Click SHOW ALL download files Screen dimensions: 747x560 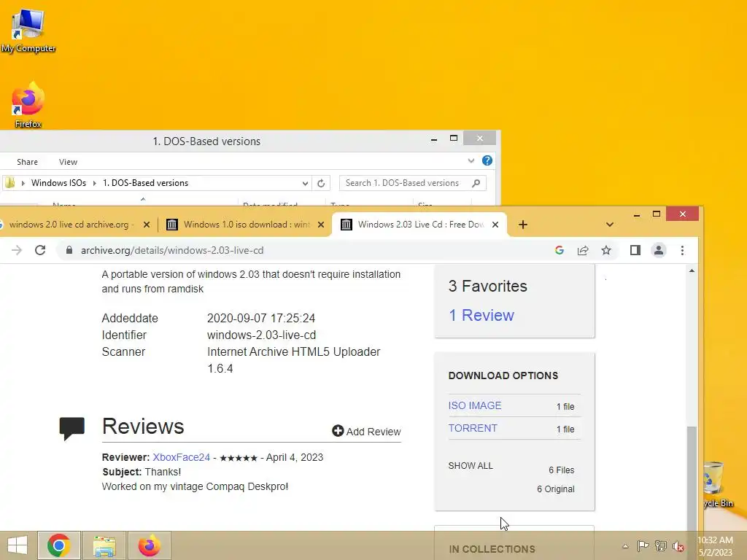(x=471, y=466)
